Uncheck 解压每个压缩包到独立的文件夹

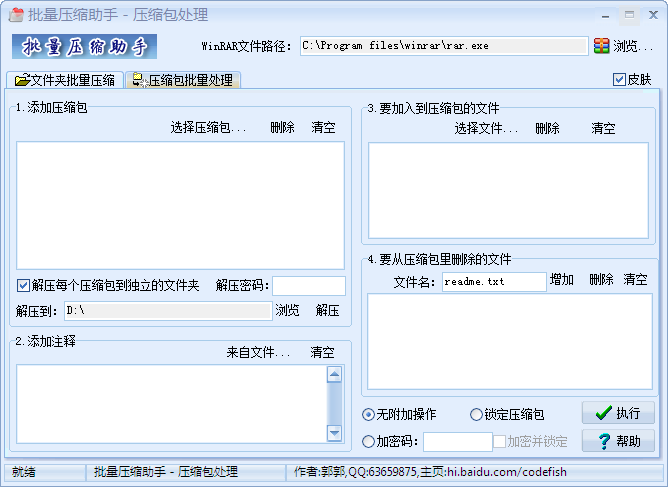23,285
